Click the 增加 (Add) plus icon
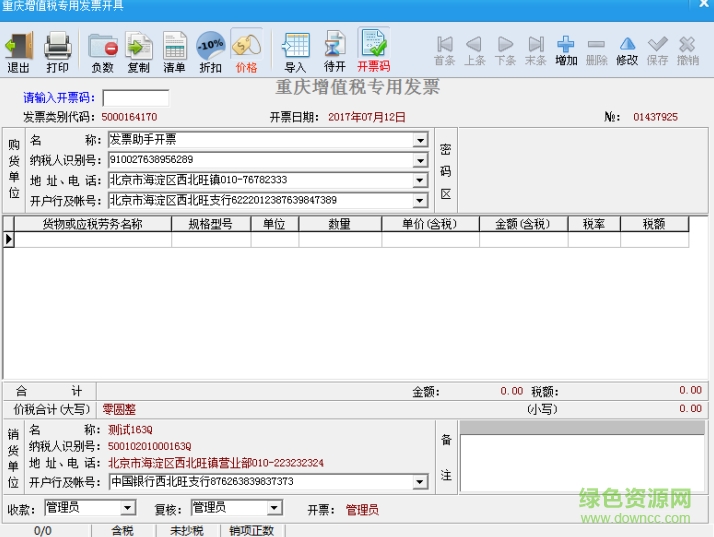714x537 pixels. (x=566, y=50)
